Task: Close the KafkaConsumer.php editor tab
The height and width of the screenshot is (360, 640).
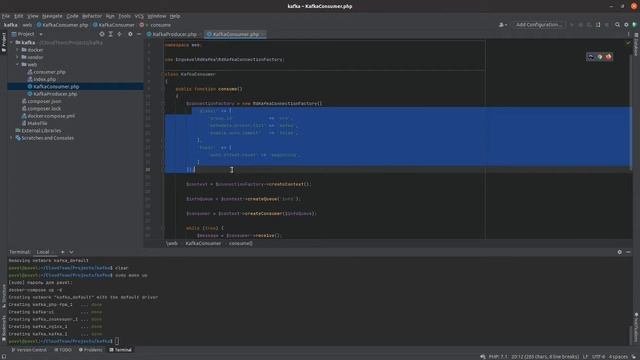Action: [263, 34]
